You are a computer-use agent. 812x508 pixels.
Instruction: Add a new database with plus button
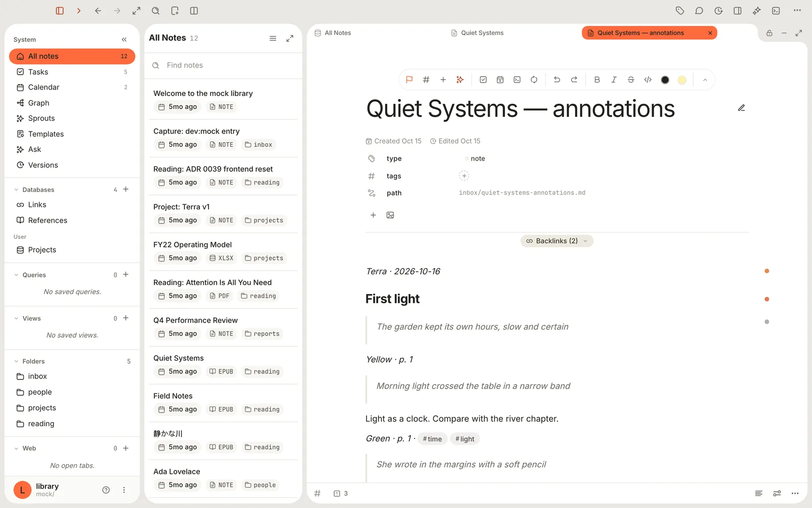126,189
